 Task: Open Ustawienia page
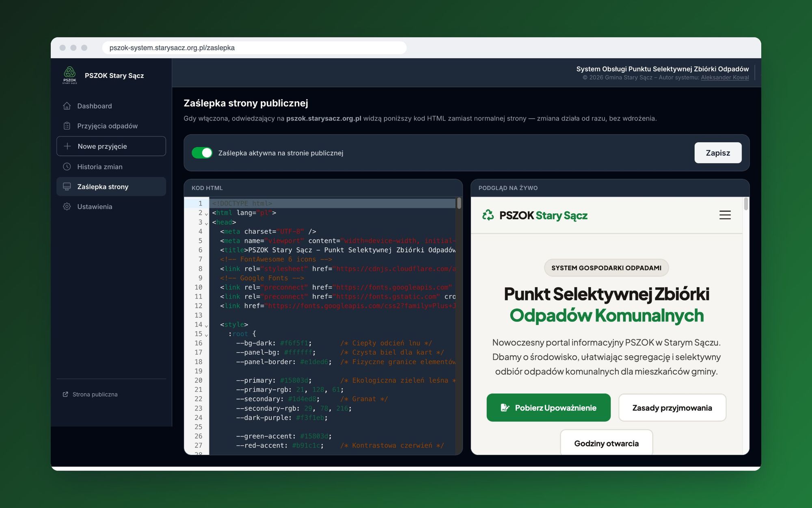[111, 206]
